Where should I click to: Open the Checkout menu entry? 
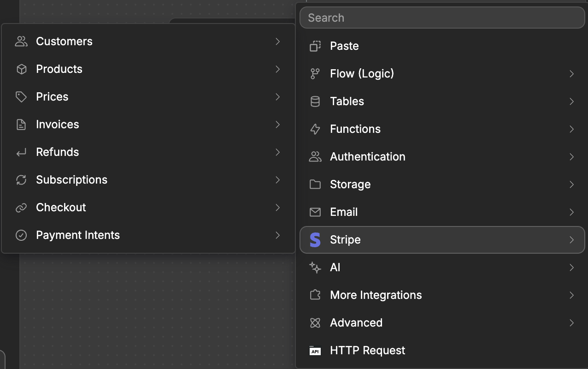[148, 208]
